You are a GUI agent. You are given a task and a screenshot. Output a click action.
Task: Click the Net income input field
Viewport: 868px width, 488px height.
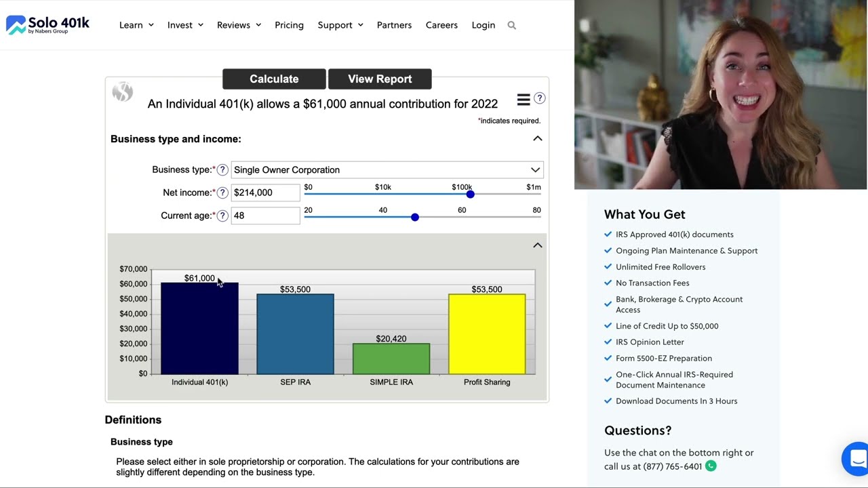click(x=265, y=193)
